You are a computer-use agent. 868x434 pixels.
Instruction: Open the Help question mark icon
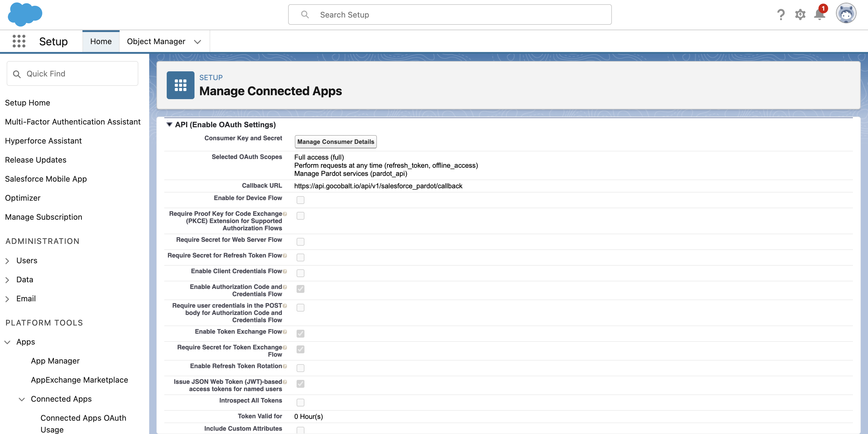780,15
